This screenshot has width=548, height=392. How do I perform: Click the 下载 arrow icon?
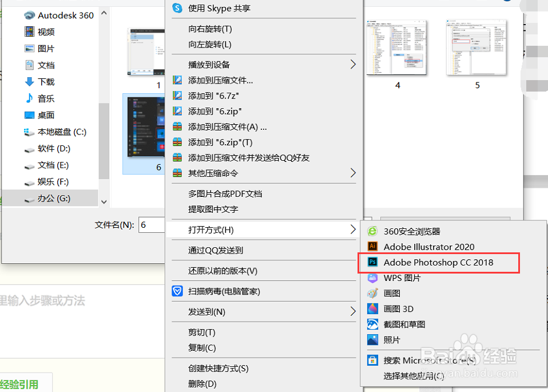point(29,82)
